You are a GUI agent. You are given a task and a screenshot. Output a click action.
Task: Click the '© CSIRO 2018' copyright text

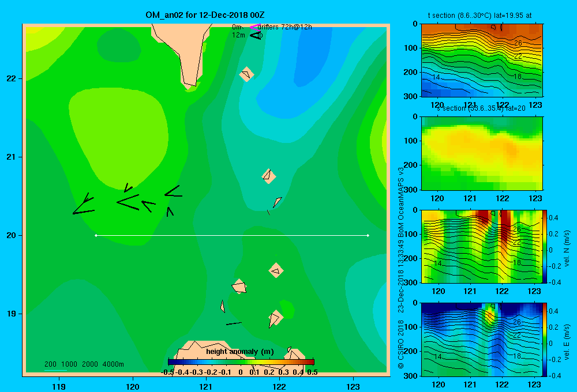[401, 345]
